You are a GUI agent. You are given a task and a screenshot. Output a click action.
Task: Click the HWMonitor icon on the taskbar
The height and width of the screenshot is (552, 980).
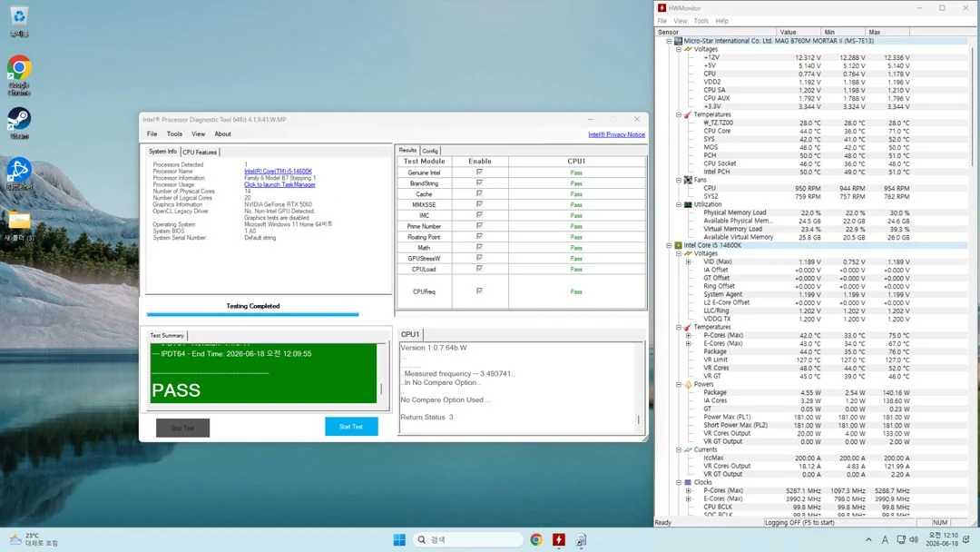point(559,539)
